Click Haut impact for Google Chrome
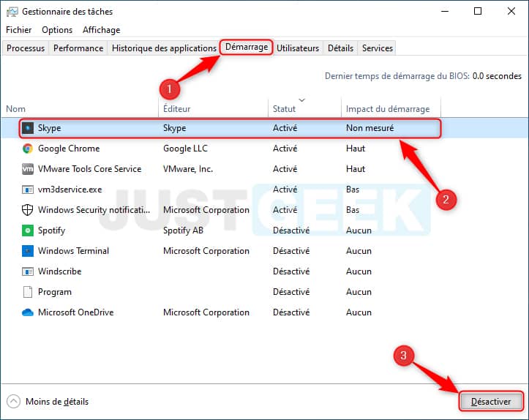The height and width of the screenshot is (420, 529). [356, 149]
